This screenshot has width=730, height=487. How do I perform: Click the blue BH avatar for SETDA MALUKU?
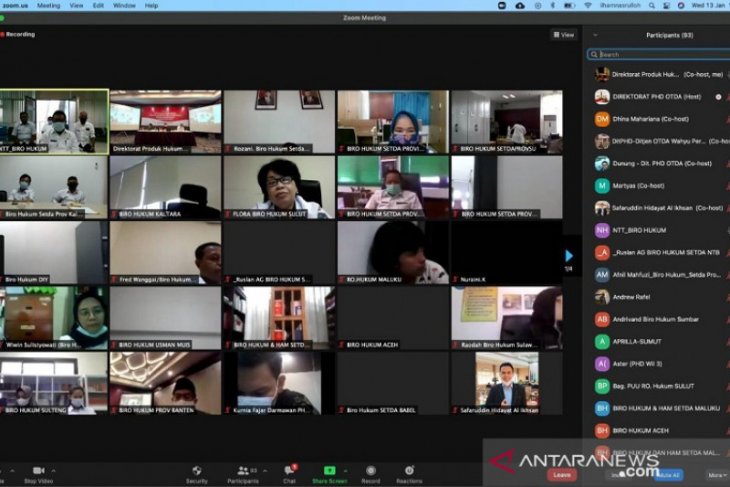(602, 408)
